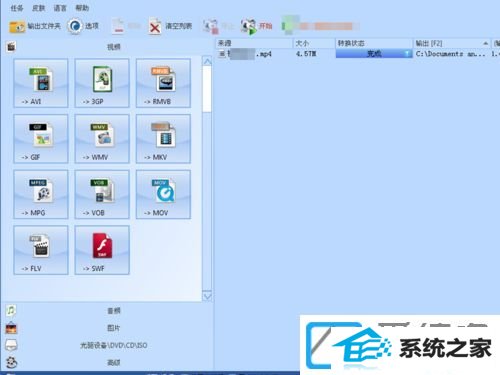Pick the MOV QuickTime format icon
500x375 pixels.
point(163,194)
